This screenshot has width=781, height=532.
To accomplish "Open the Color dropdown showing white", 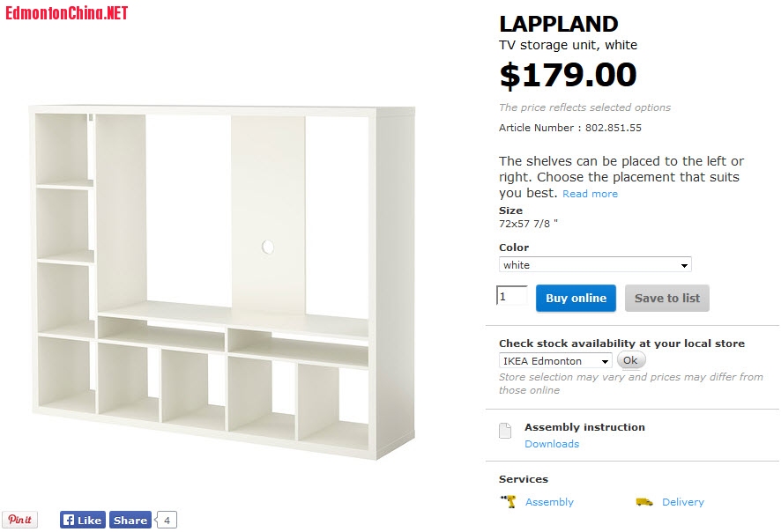I will click(595, 264).
